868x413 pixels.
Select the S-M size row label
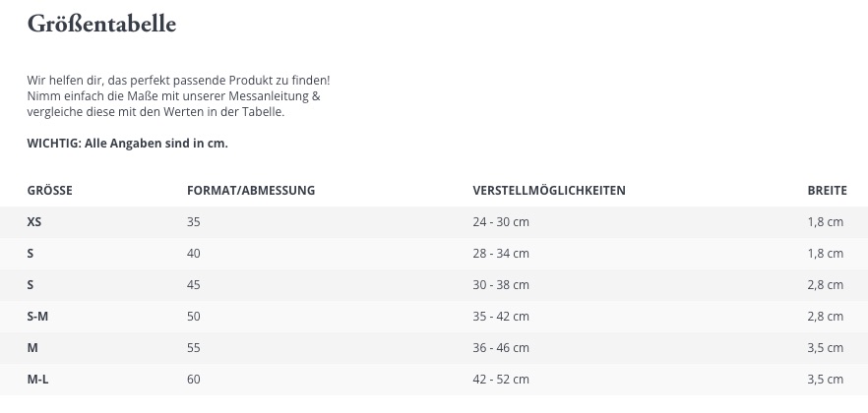[38, 317]
